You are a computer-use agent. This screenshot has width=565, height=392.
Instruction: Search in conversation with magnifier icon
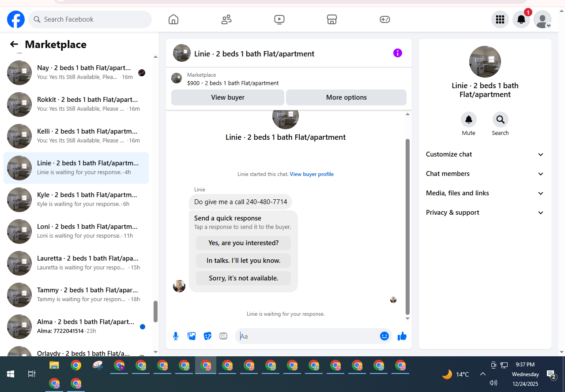(x=500, y=119)
